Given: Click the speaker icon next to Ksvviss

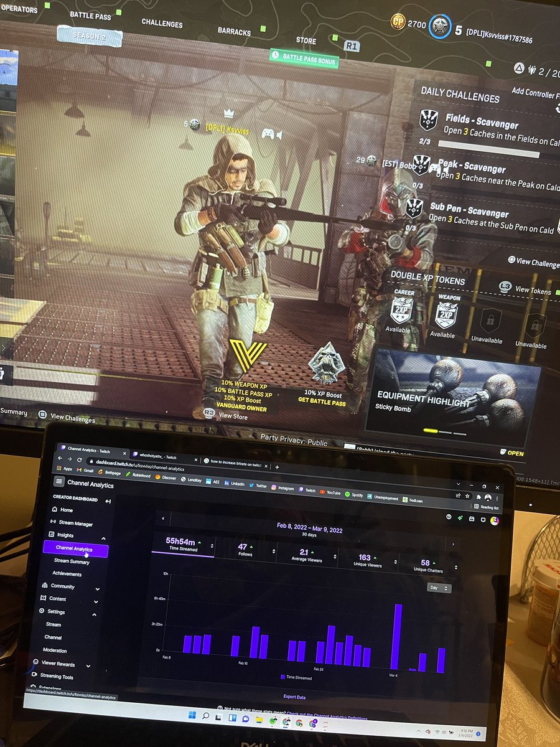Looking at the screenshot, I should pyautogui.click(x=279, y=134).
